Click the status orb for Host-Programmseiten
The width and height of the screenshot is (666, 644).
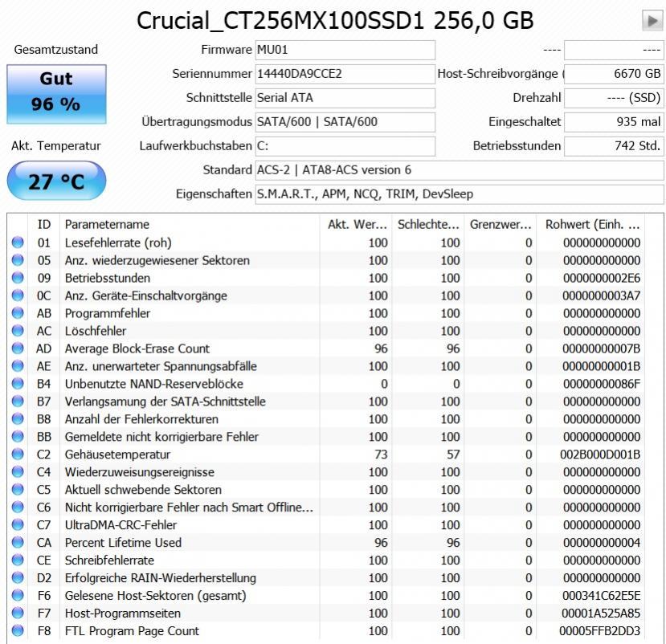pos(18,613)
